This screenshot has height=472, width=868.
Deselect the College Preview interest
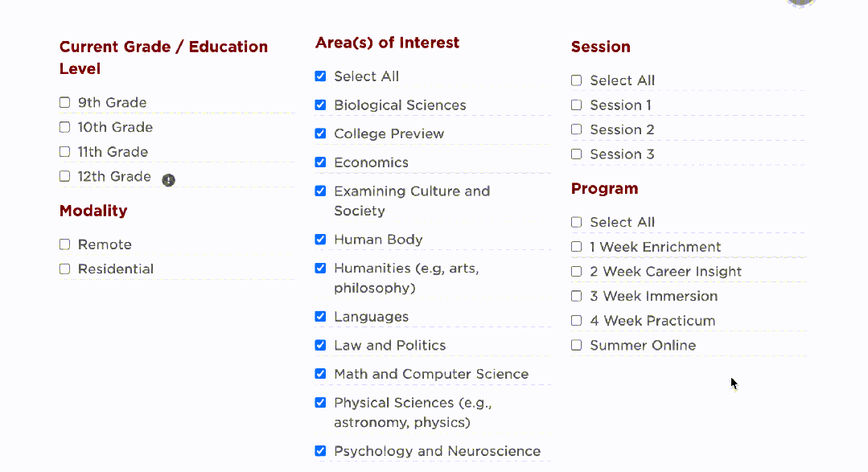[320, 134]
